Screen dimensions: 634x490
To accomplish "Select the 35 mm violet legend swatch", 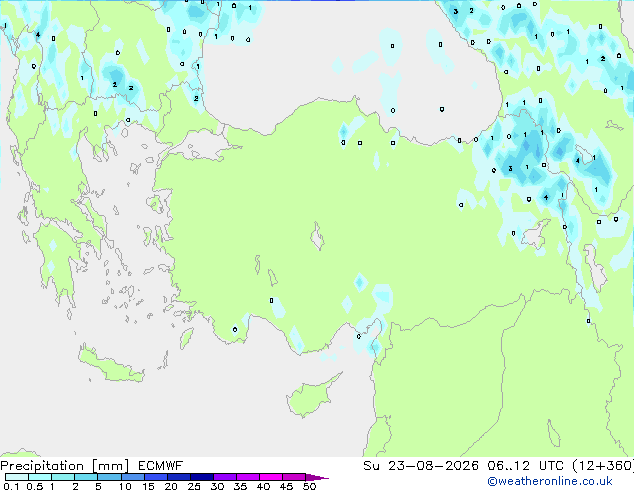I will pos(248,477).
